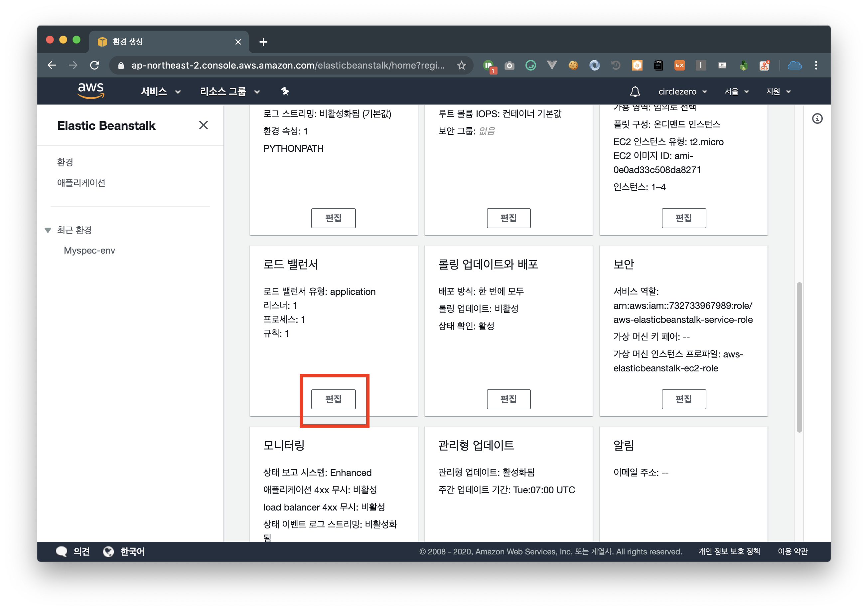868x611 pixels.
Task: Open the notifications bell icon
Action: point(635,92)
